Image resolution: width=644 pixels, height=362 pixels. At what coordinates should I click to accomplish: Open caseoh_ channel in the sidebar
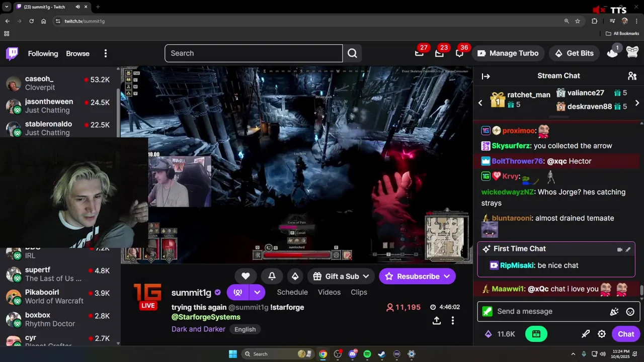coord(60,83)
